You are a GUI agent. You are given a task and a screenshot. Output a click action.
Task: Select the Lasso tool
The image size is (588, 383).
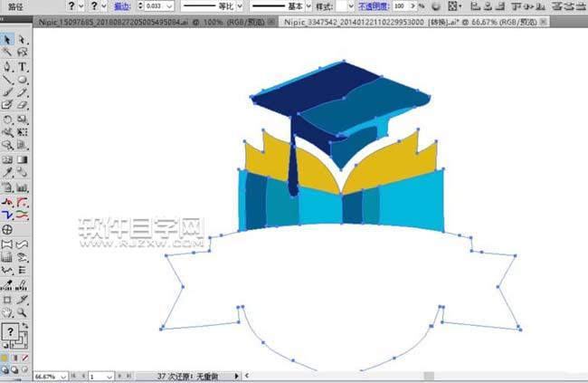[22, 52]
